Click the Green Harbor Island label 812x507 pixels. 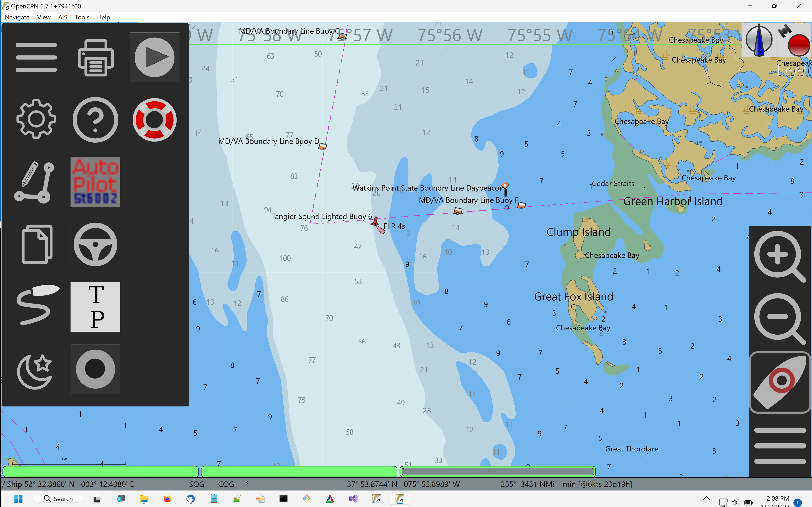[x=673, y=201]
